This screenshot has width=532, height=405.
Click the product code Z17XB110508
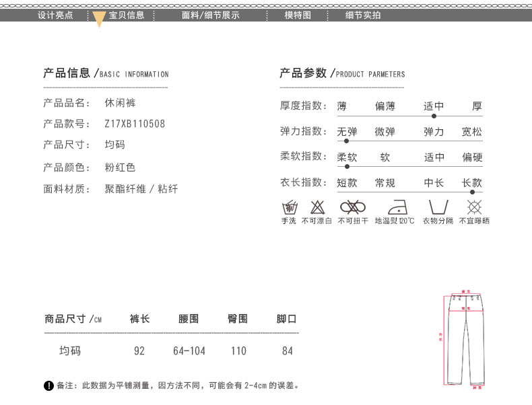pos(135,124)
